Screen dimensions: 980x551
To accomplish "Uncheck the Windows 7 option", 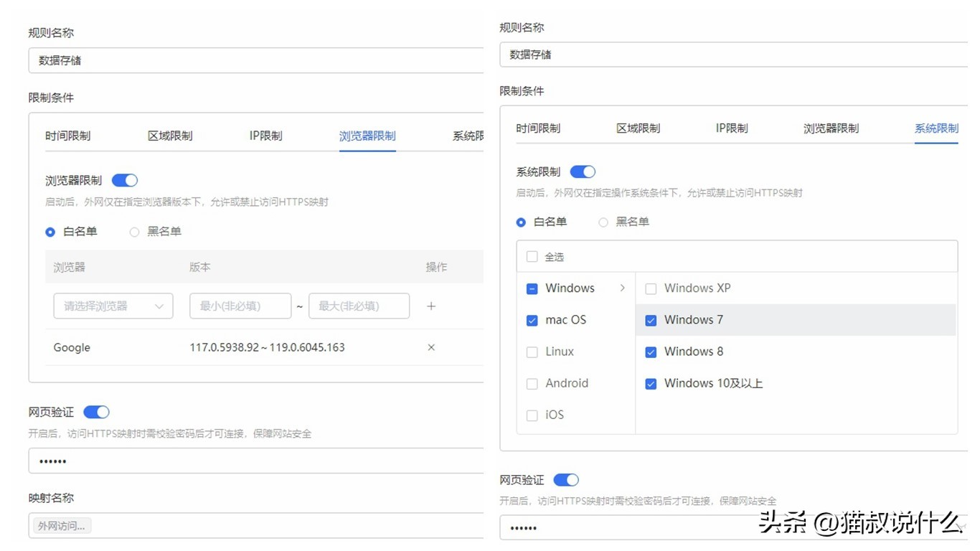I will 651,320.
